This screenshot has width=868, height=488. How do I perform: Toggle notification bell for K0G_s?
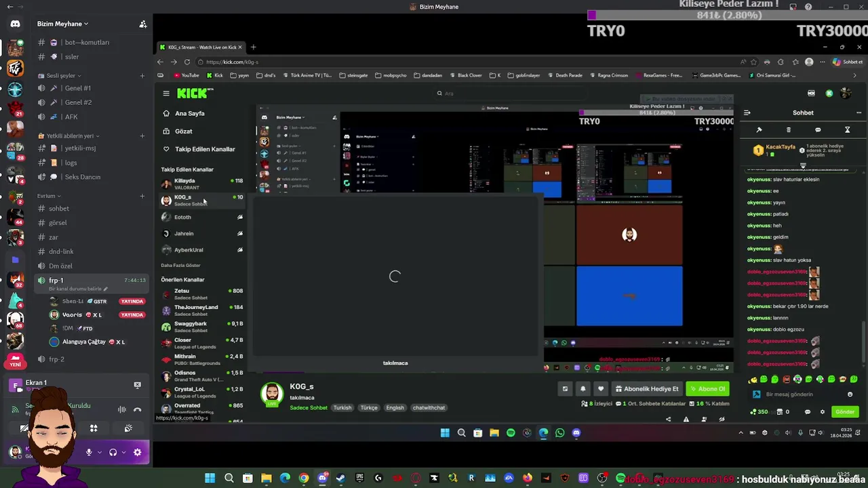(583, 389)
